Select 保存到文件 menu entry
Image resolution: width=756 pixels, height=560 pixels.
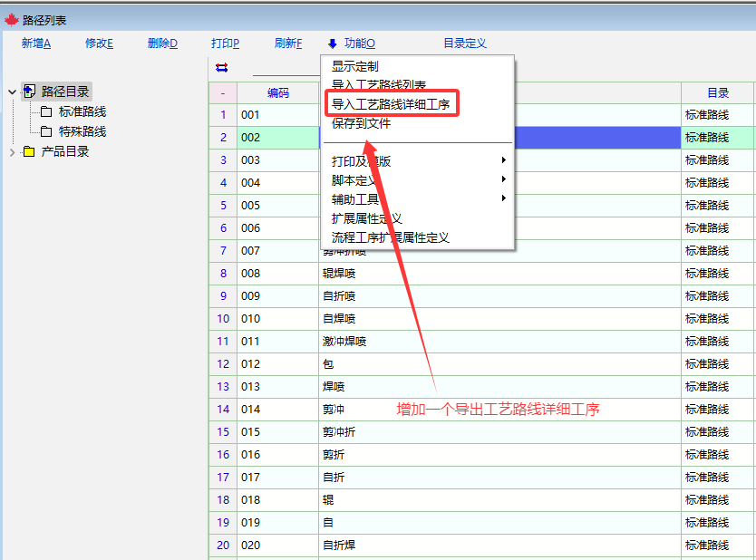point(361,123)
